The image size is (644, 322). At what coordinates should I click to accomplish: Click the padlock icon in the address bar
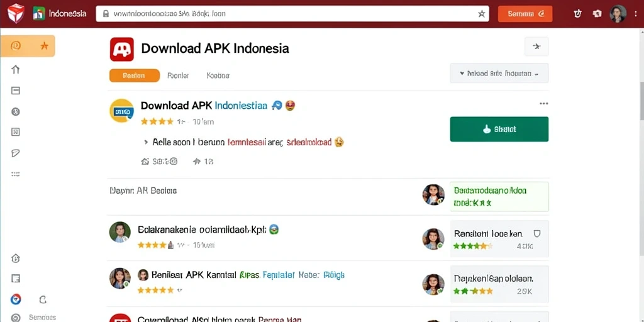click(106, 14)
